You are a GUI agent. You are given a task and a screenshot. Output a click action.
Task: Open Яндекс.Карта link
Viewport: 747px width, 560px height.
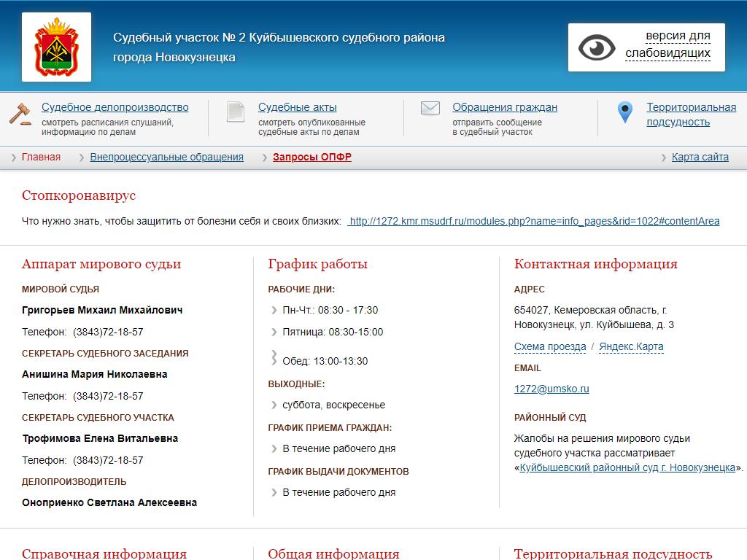[631, 346]
